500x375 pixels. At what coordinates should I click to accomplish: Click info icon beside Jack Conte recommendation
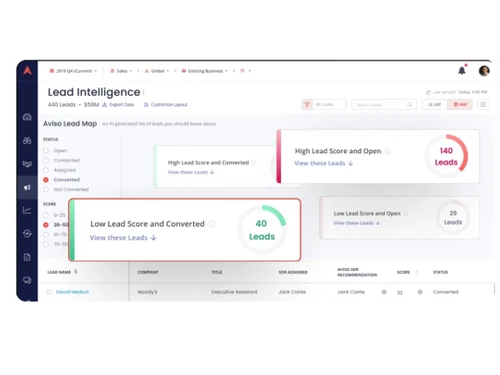pos(384,292)
